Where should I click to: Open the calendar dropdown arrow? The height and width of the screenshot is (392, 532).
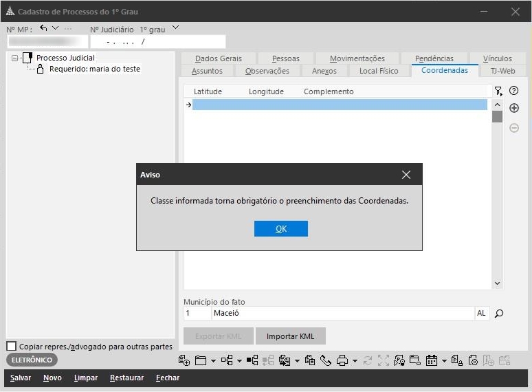click(444, 360)
